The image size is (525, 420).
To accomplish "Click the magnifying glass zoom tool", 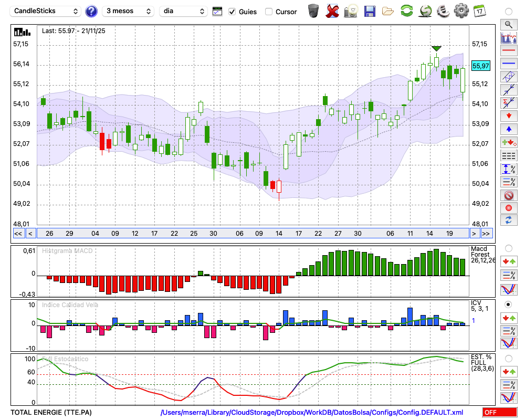I will [x=508, y=24].
